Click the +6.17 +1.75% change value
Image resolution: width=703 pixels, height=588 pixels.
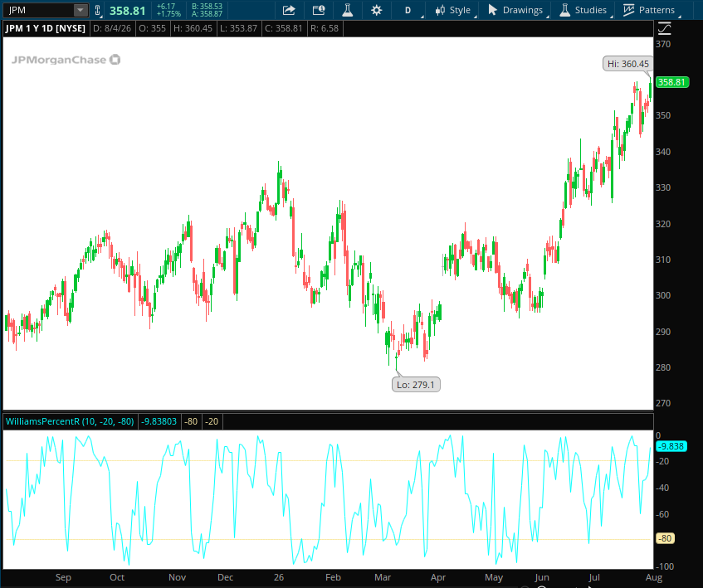(168, 10)
